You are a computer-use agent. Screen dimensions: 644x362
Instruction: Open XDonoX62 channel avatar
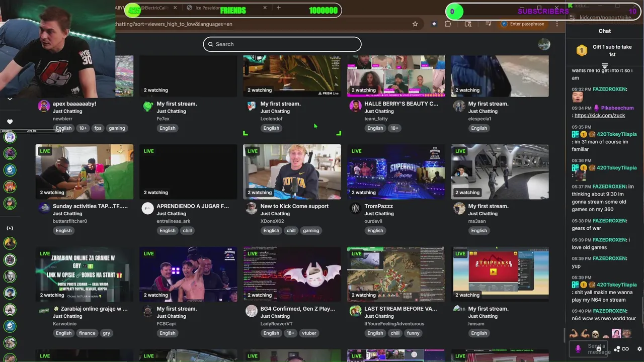(252, 209)
